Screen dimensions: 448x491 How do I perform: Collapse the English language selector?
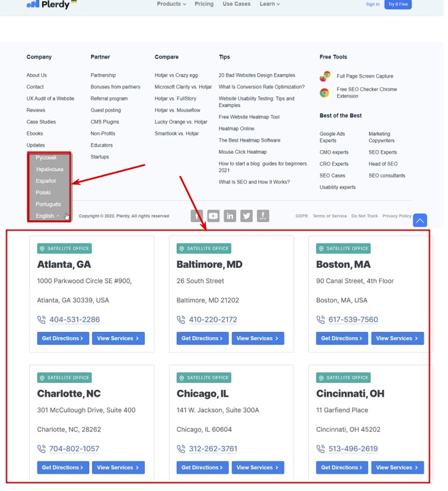tap(47, 216)
